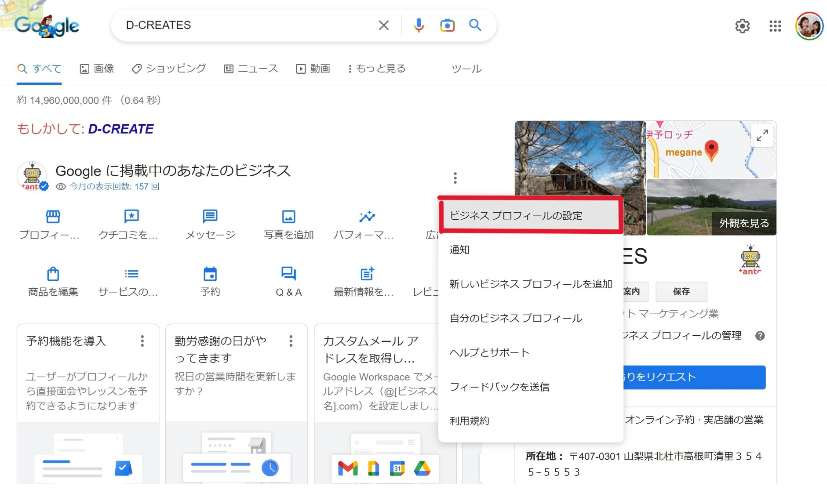Screen dimensions: 827x504
Task: Click the 〒407-0301 address text
Action: tap(644, 464)
